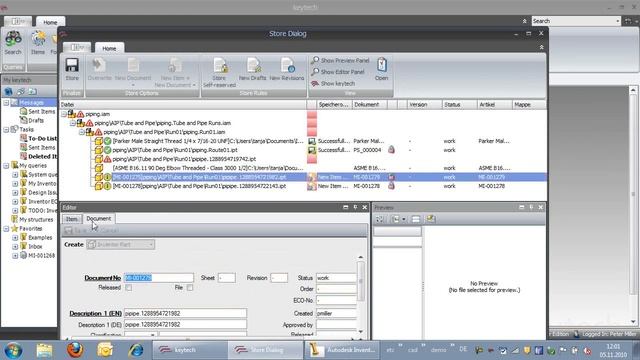Viewport: 640px width, 360px height.
Task: Select the Drafts folder in sidebar
Action: [32, 120]
